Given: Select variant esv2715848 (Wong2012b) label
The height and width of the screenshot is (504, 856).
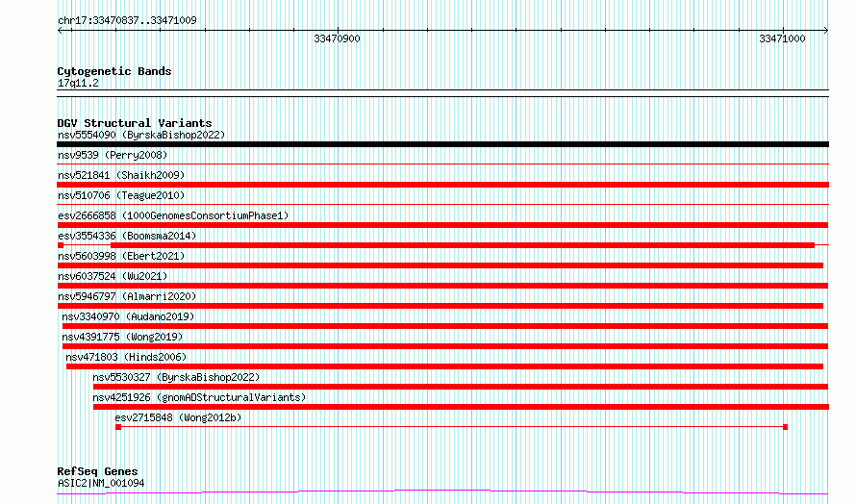Looking at the screenshot, I should 178,417.
